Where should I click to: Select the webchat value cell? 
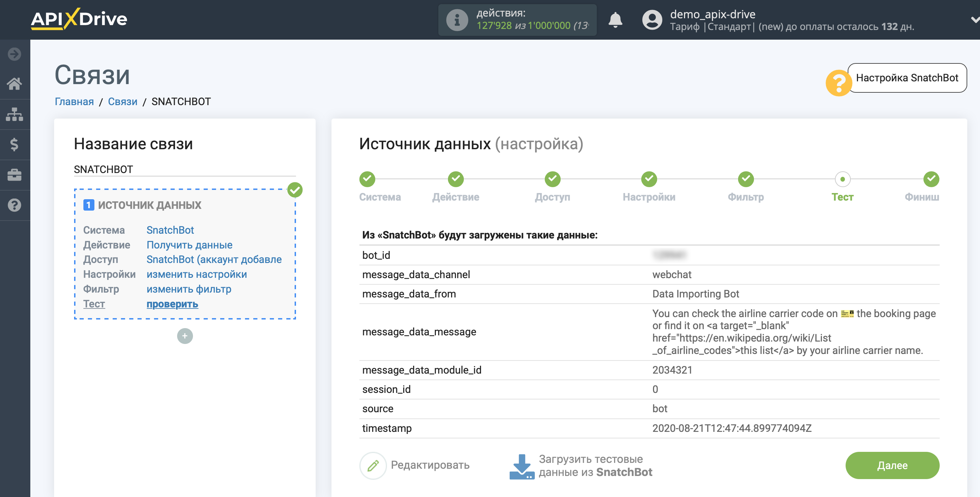[672, 275]
